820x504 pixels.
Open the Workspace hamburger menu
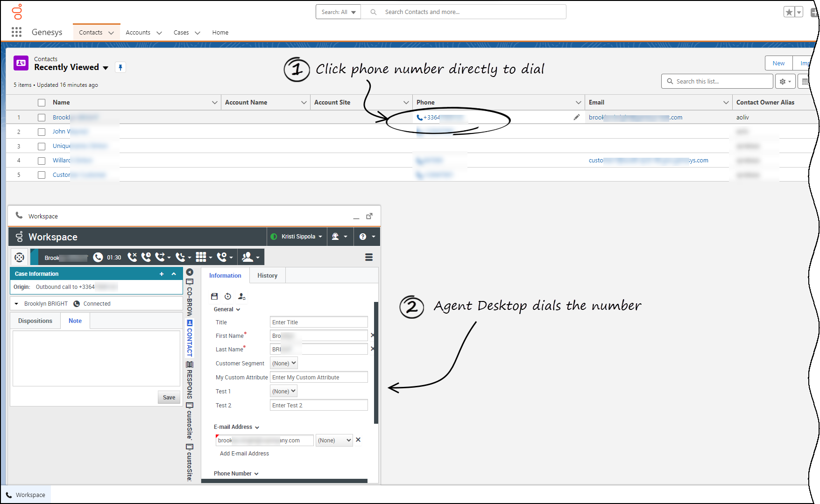click(x=369, y=257)
